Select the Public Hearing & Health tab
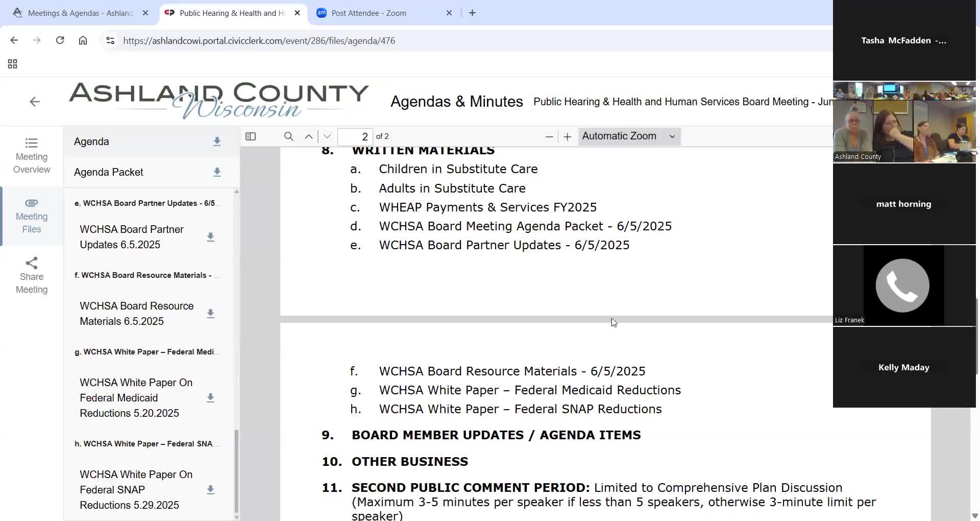Screen dimensions: 980x521 point(232,13)
